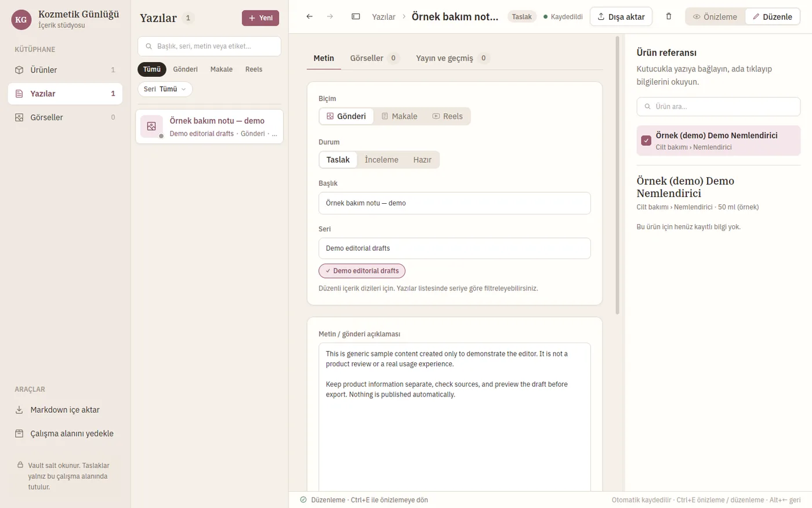Set status to İnceleme
This screenshot has width=812, height=508.
tap(382, 160)
